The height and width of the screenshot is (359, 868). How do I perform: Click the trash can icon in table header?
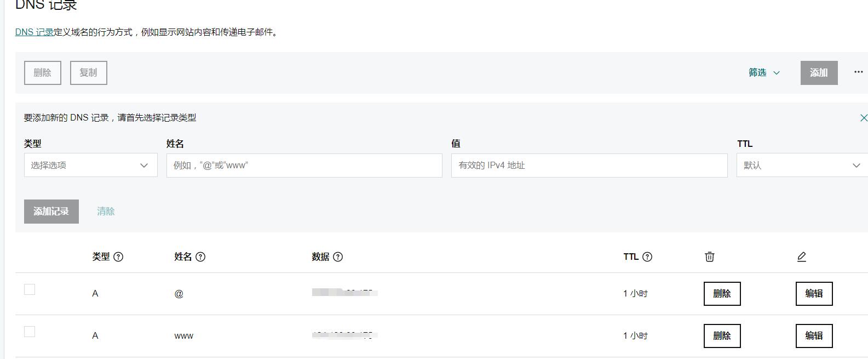710,257
